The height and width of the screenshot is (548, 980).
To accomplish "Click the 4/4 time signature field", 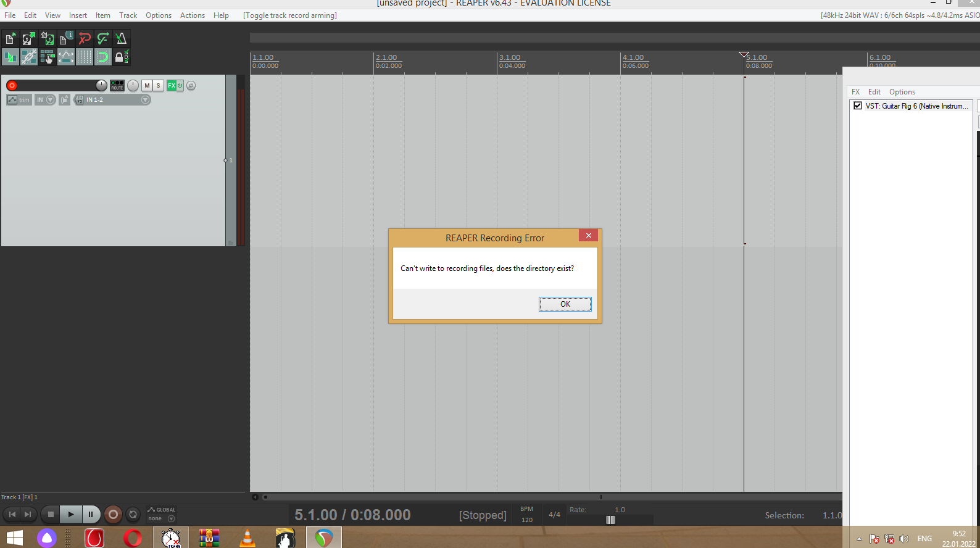I will (x=555, y=515).
